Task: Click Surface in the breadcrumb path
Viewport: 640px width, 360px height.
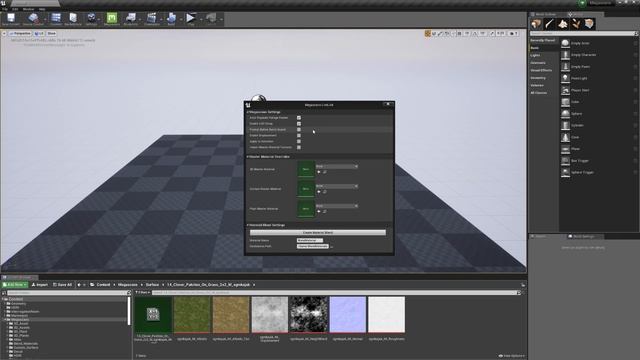Action: (x=152, y=284)
